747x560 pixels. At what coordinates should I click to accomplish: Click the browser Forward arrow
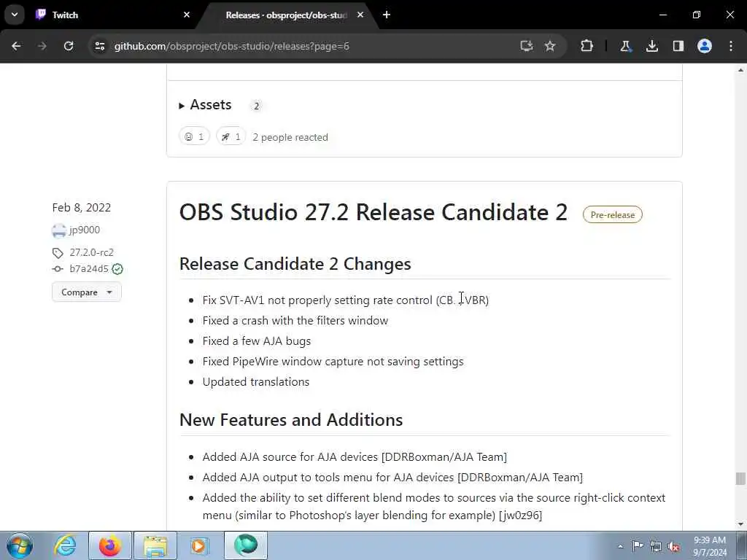[x=42, y=46]
